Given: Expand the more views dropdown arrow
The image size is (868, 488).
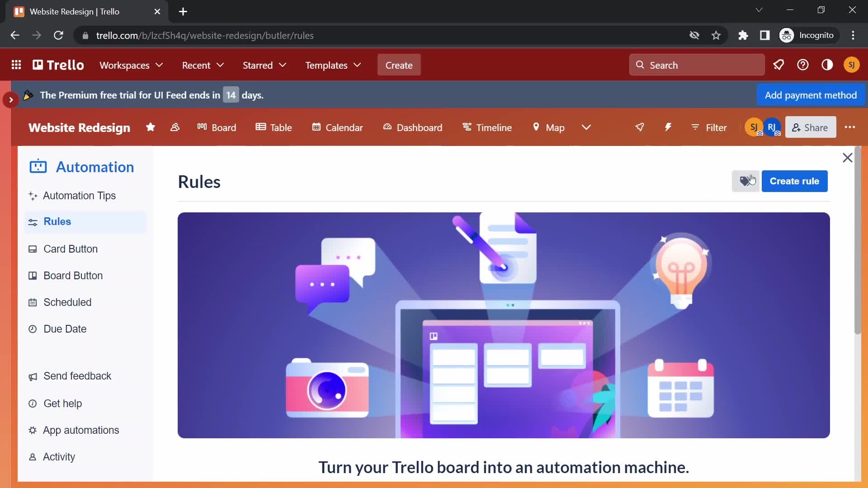Looking at the screenshot, I should point(586,127).
